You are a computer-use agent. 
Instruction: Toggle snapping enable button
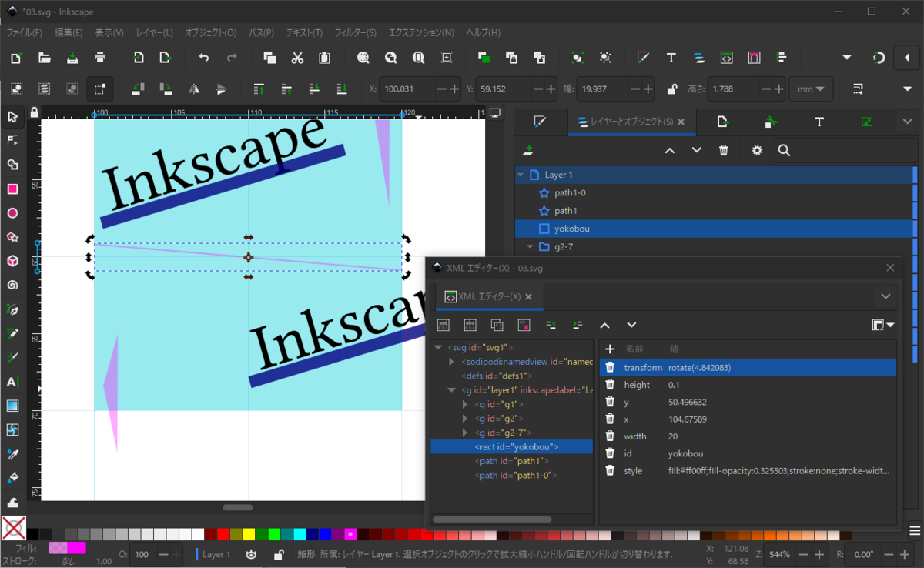[879, 58]
